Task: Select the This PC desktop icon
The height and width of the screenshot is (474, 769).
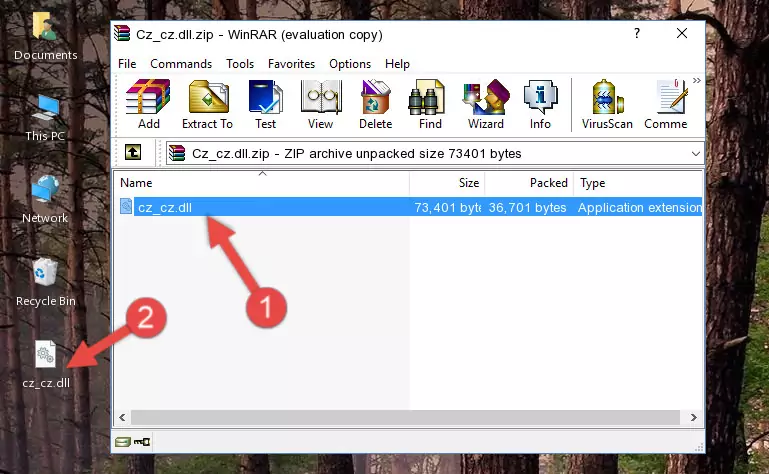Action: [45, 118]
